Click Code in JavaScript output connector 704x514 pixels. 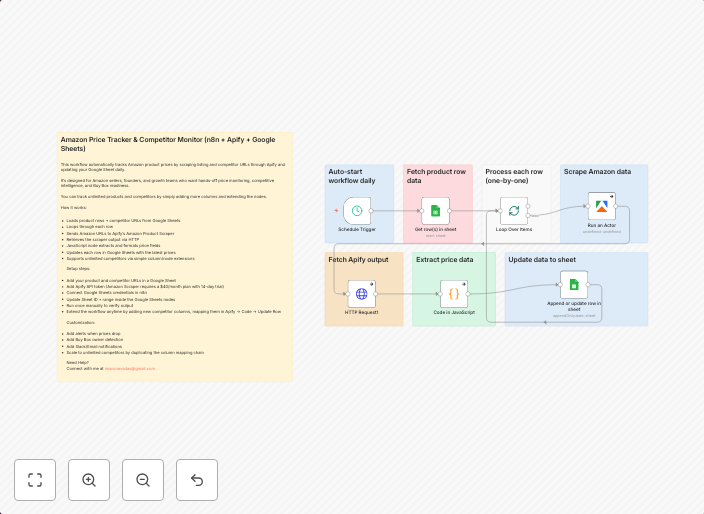point(468,294)
